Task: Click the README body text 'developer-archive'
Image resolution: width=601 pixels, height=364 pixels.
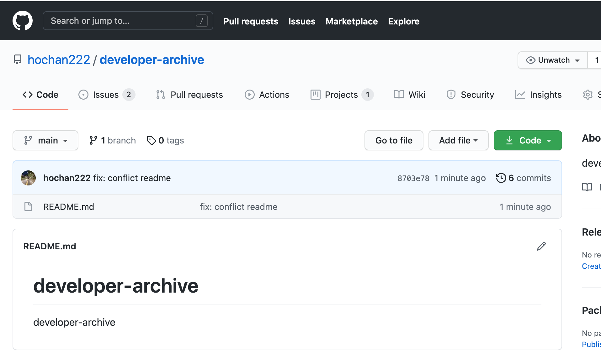Action: (x=74, y=322)
